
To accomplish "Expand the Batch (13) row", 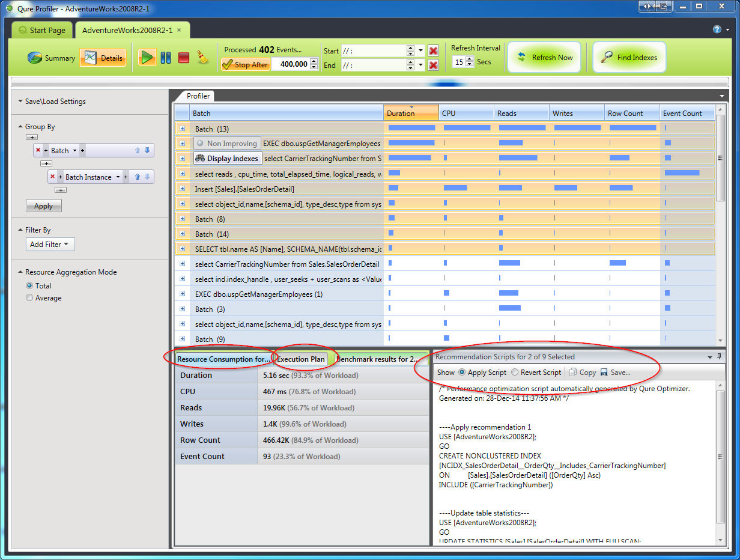I will click(183, 129).
